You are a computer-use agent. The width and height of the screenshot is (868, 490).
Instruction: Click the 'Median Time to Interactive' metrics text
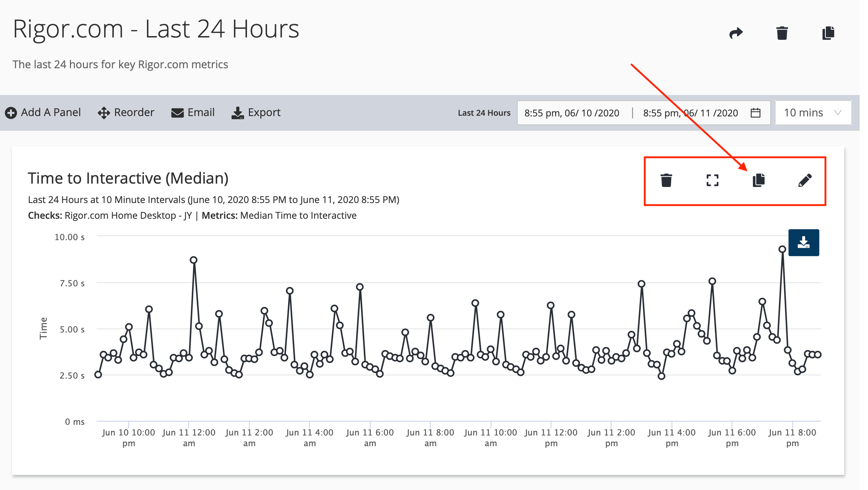pos(298,215)
